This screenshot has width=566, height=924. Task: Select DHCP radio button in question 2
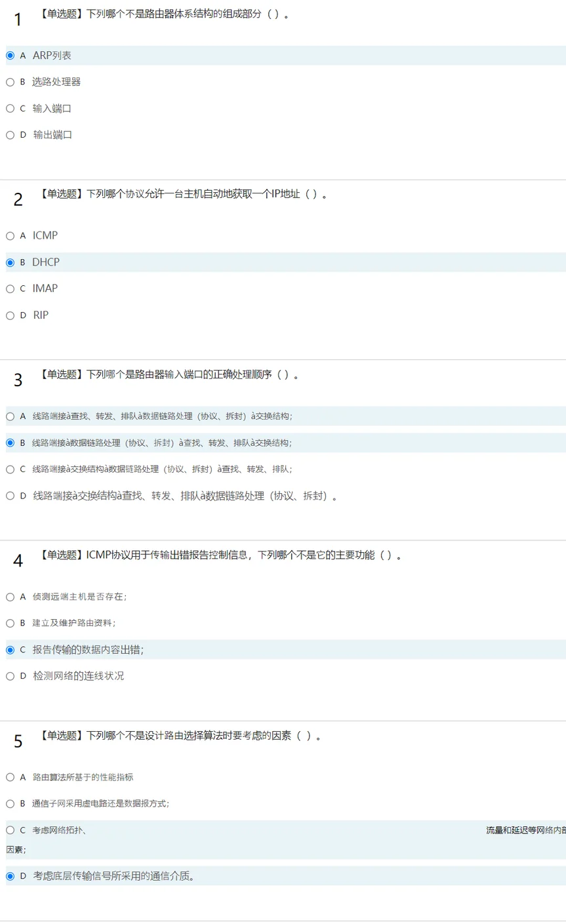tap(10, 262)
